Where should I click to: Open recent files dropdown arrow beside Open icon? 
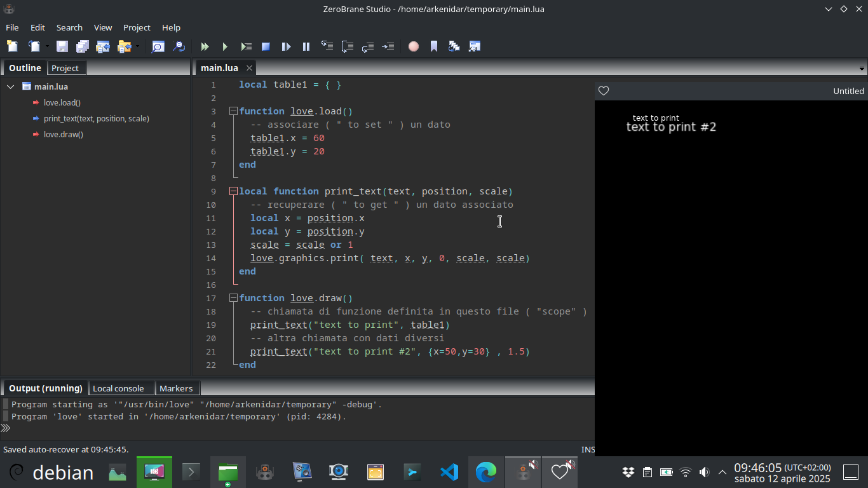coord(47,46)
